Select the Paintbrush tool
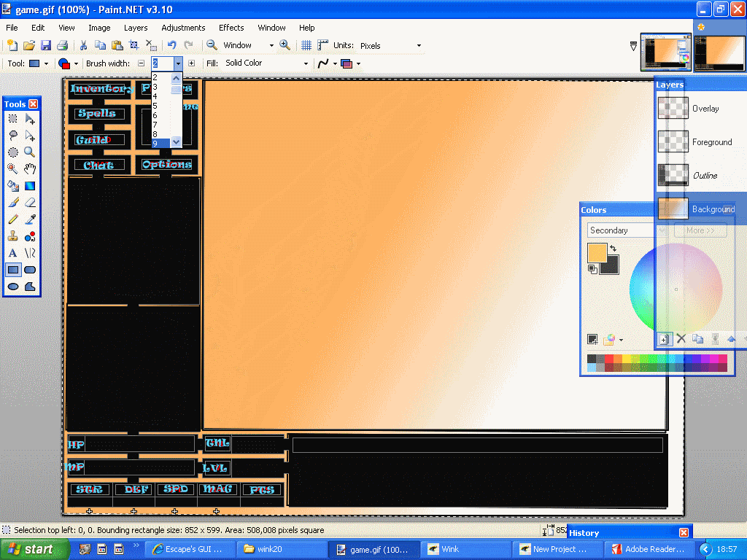Screen dimensions: 747x560 tap(13, 203)
